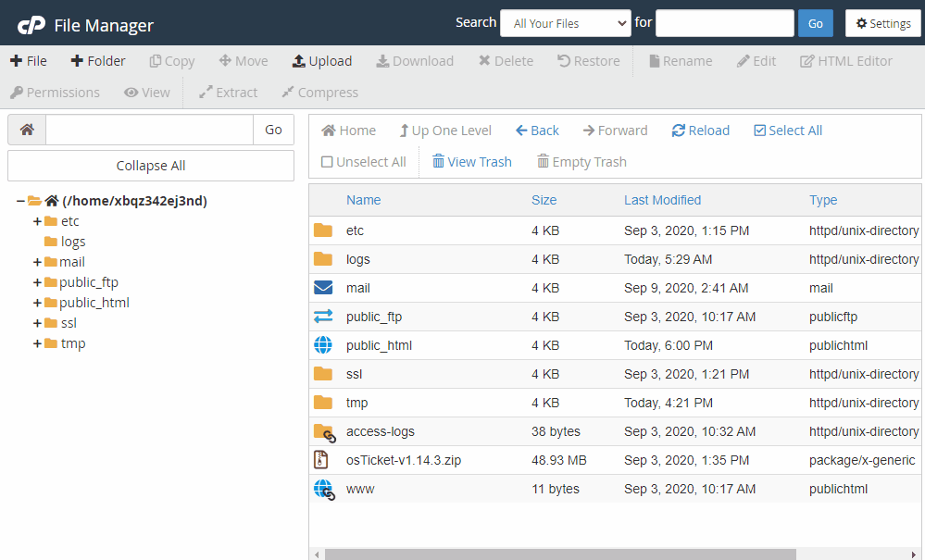The width and height of the screenshot is (925, 560).
Task: Sort by the Type column
Action: pos(823,200)
